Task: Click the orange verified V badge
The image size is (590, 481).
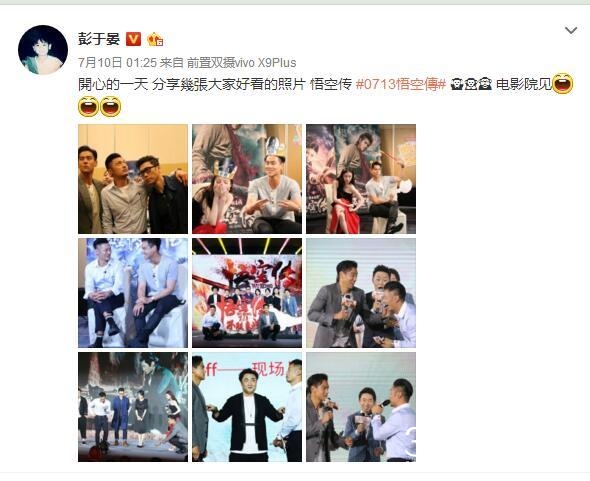Action: pyautogui.click(x=133, y=39)
